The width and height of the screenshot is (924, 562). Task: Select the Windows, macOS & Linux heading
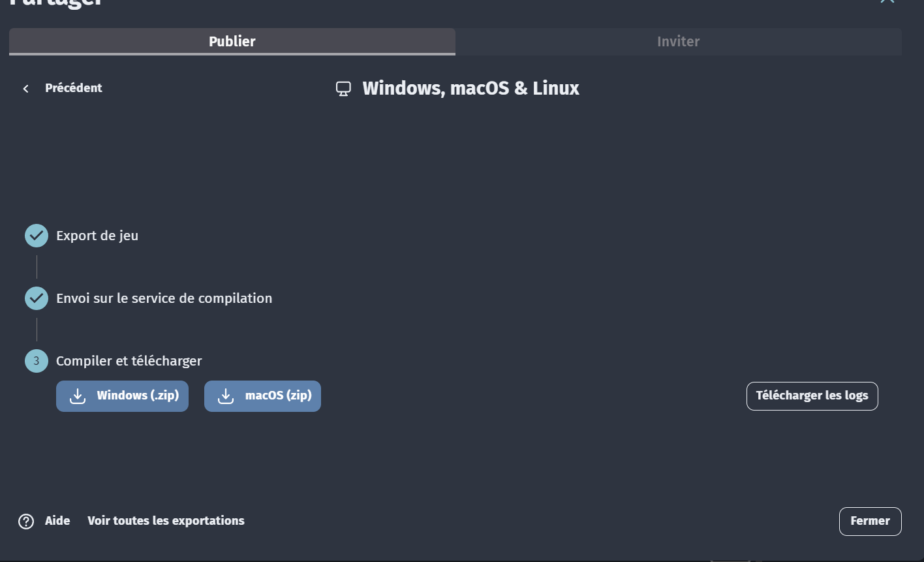point(470,88)
